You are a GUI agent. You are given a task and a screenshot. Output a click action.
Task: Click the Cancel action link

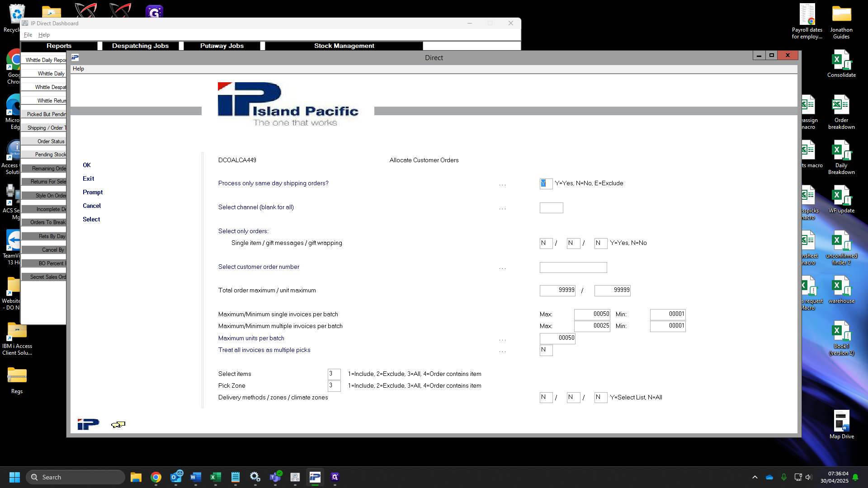tap(92, 206)
